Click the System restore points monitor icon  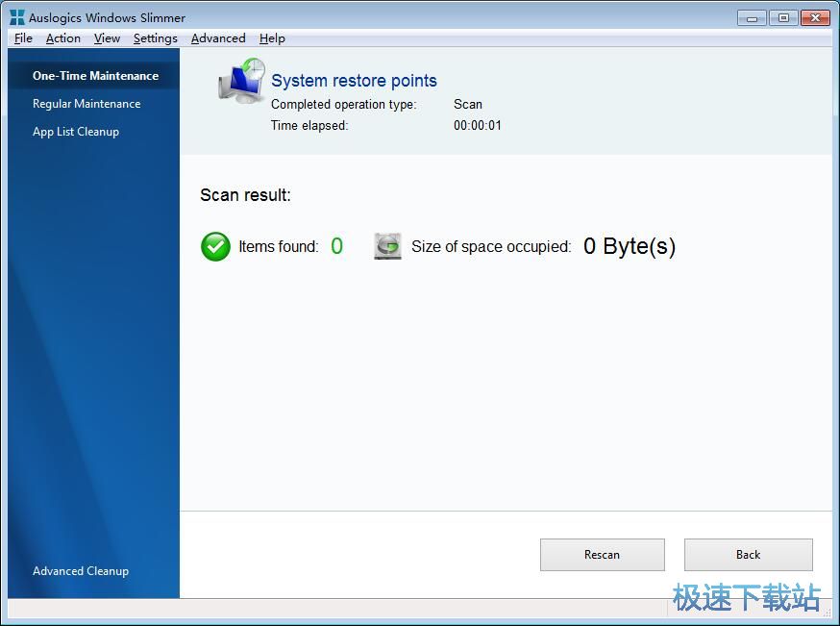(x=242, y=81)
